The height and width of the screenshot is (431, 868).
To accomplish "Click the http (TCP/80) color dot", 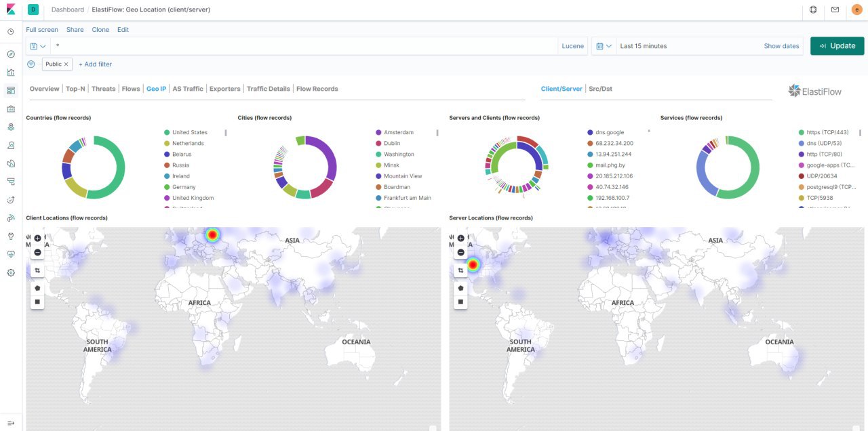I will pos(802,154).
